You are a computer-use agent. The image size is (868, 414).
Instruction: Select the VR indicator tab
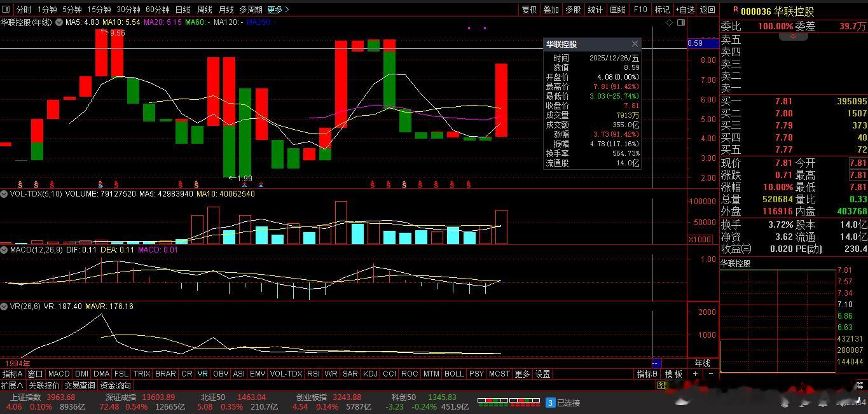tap(203, 374)
